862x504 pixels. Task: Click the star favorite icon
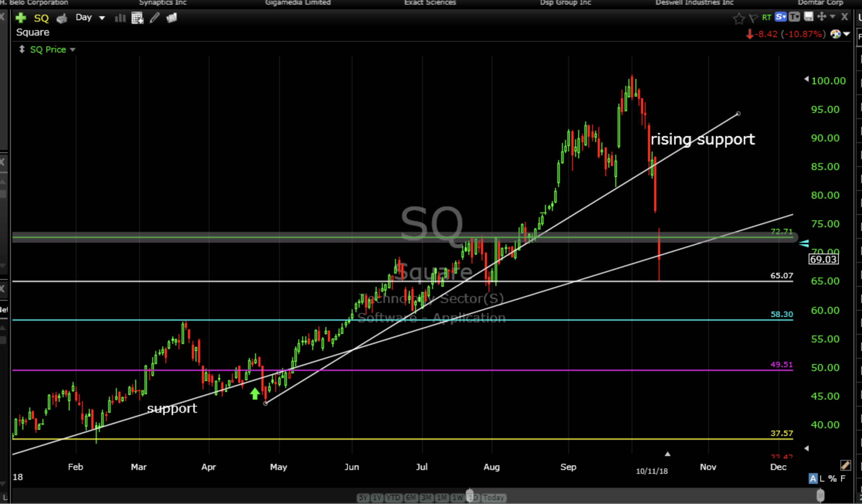pyautogui.click(x=738, y=18)
